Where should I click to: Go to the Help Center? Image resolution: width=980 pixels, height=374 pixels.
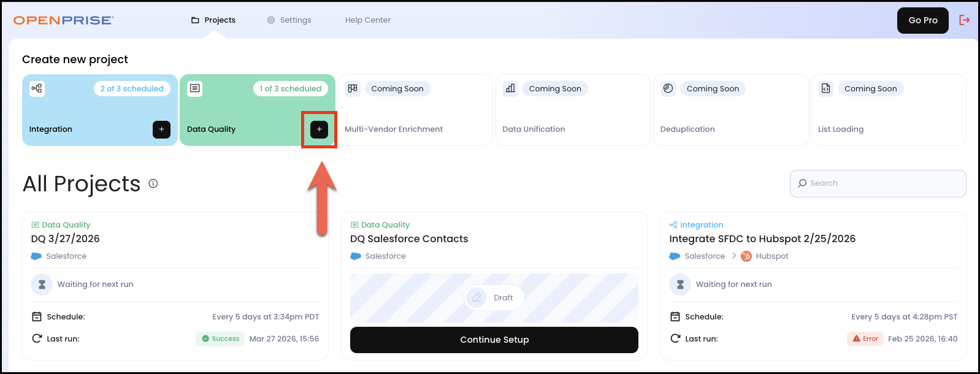367,20
